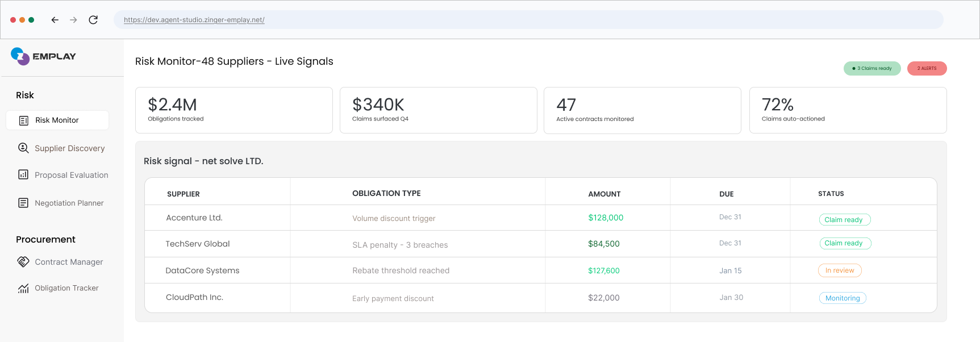Viewport: 980px width, 342px height.
Task: Click Early payment discount obligation
Action: pos(393,298)
